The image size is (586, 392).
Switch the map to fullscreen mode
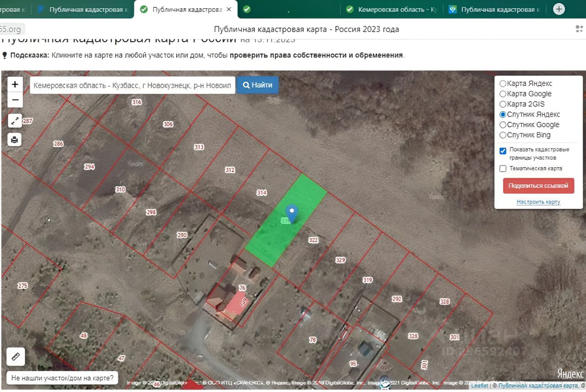click(15, 120)
